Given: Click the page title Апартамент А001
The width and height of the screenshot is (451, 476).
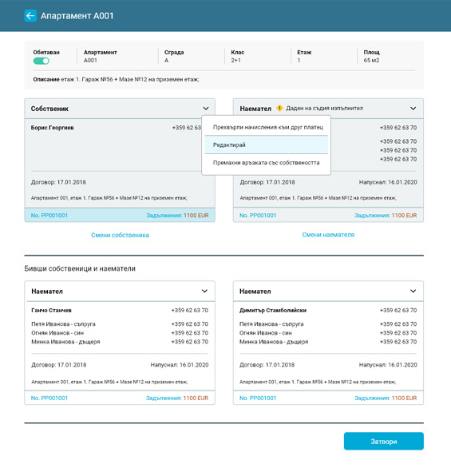Looking at the screenshot, I should [77, 16].
